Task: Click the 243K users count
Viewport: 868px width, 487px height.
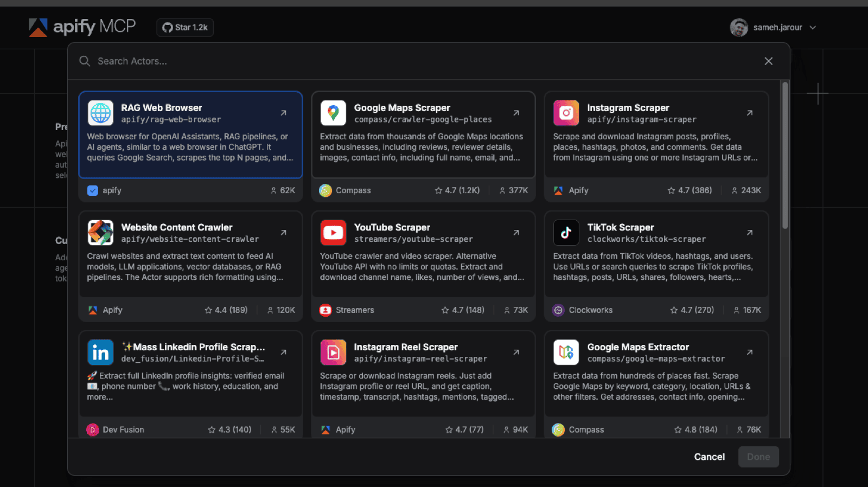Action: pyautogui.click(x=746, y=190)
